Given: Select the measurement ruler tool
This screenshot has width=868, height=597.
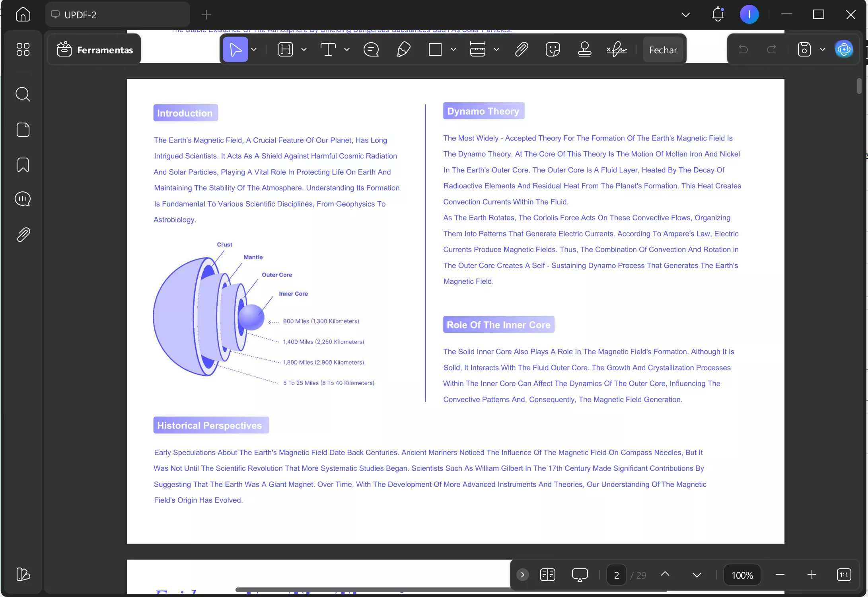Looking at the screenshot, I should (x=477, y=50).
